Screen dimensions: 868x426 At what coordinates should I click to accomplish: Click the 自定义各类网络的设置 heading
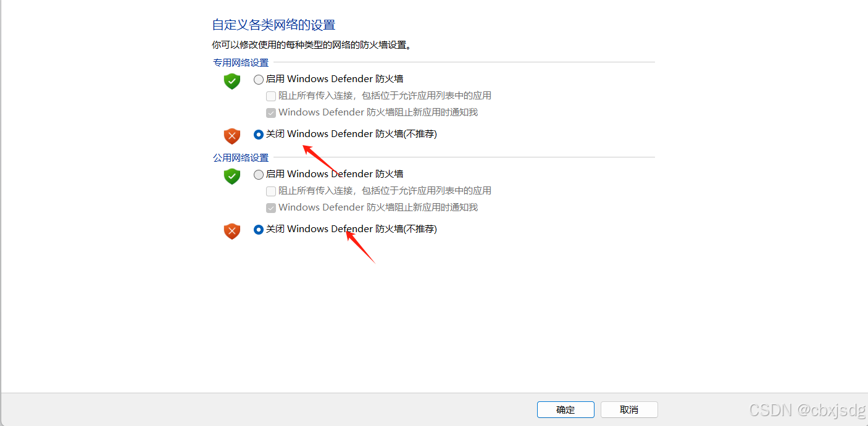[x=273, y=25]
